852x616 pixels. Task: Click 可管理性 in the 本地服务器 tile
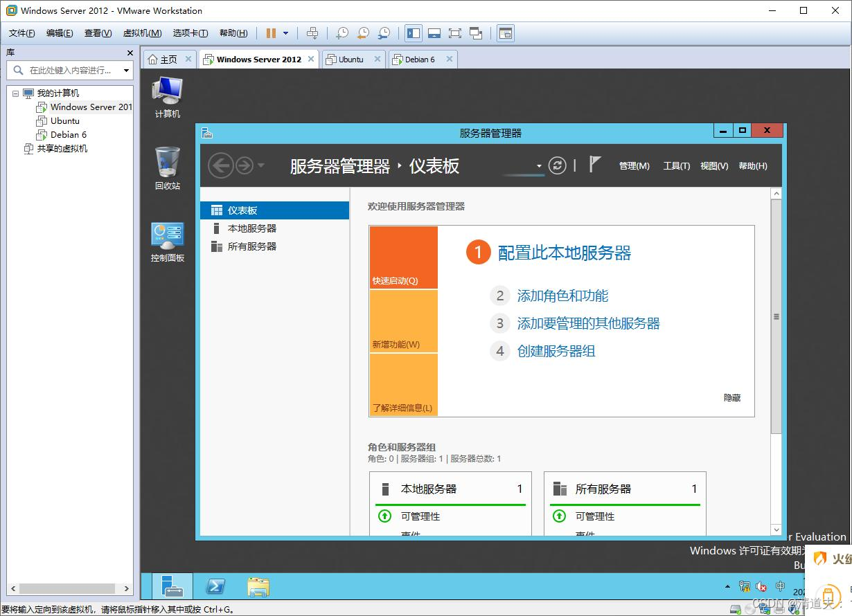(x=420, y=516)
